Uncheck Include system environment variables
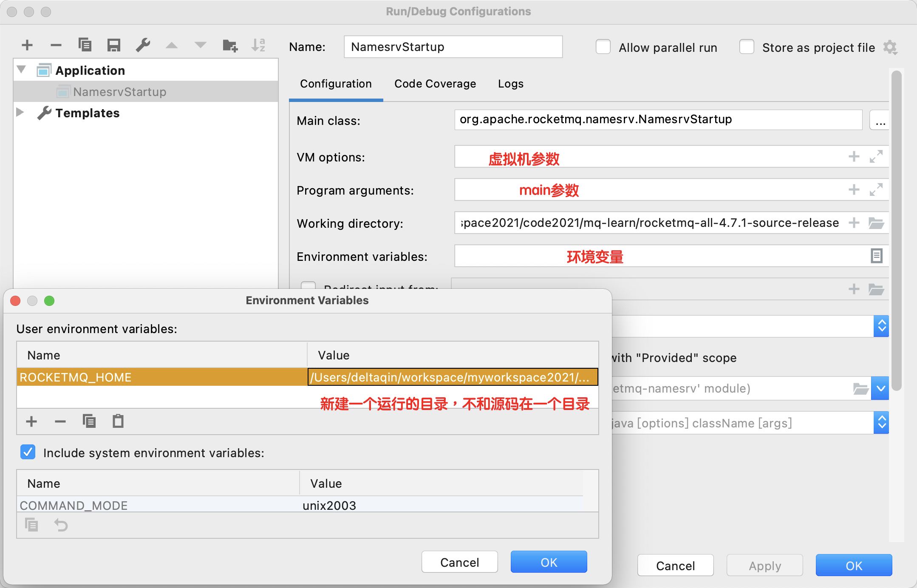Screen dimensions: 917x588 coord(28,452)
